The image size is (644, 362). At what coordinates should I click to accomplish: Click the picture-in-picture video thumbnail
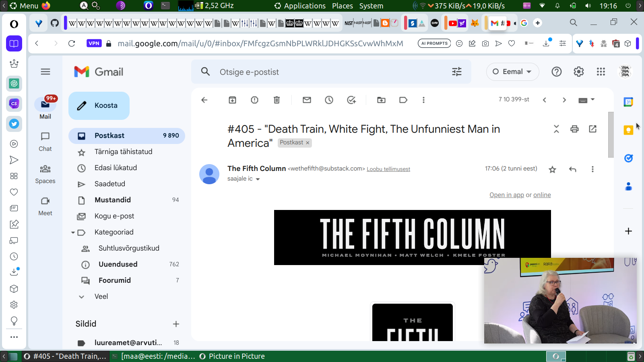560,300
